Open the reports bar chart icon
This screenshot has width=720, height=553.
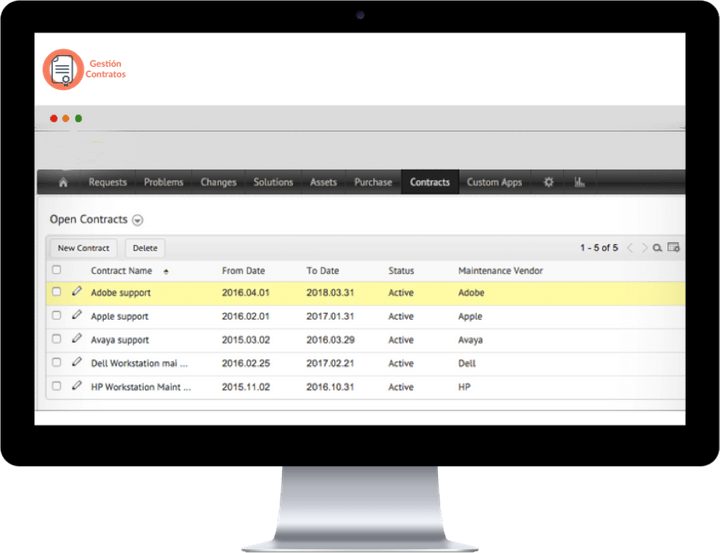click(x=579, y=182)
